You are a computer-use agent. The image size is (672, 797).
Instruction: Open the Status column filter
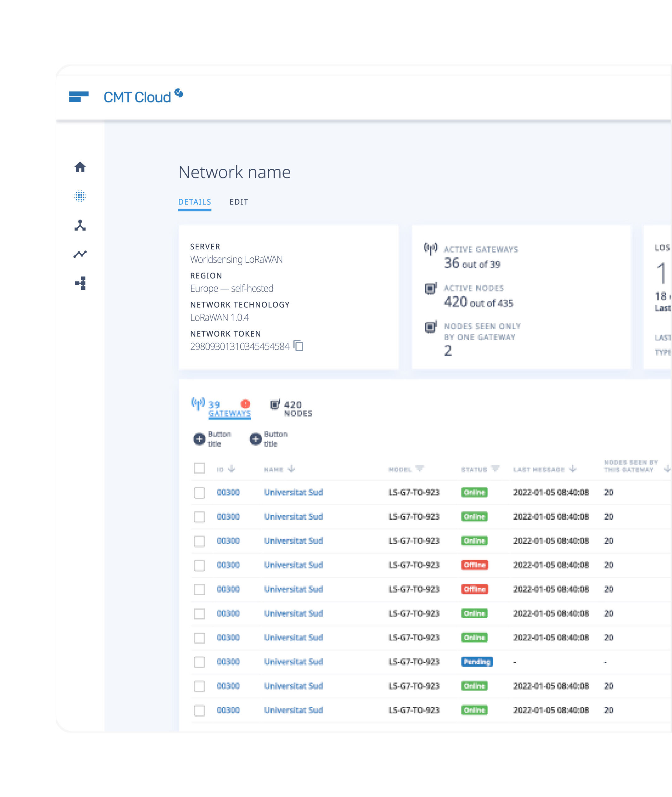tap(495, 469)
